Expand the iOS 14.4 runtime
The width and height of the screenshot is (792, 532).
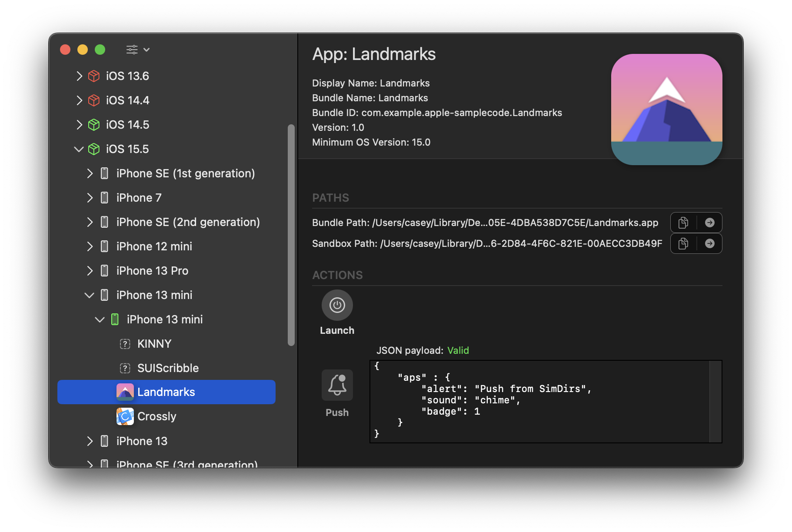pos(79,100)
